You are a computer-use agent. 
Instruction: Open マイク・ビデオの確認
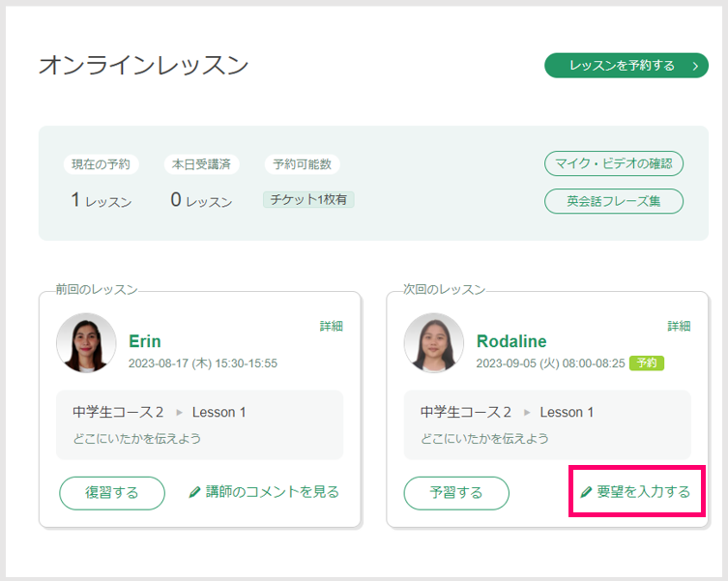pos(613,163)
